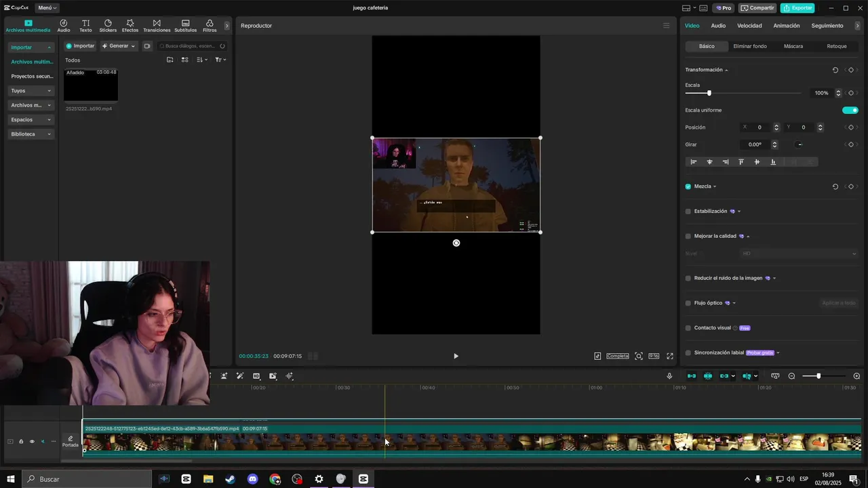Uncheck the Mezcla checkbox
Screen dimensions: 868x488
coord(688,186)
